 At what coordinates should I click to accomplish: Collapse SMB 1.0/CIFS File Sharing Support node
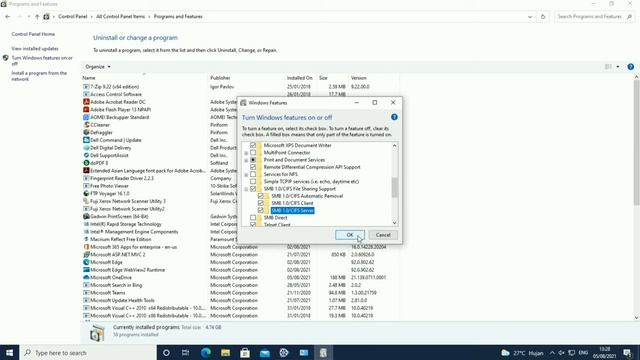pos(246,189)
